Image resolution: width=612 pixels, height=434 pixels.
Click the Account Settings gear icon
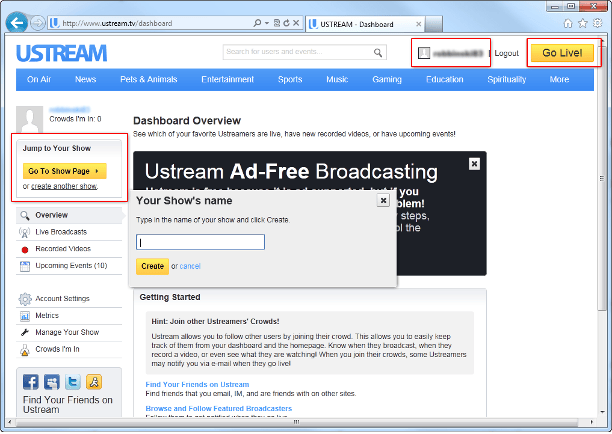[x=25, y=299]
